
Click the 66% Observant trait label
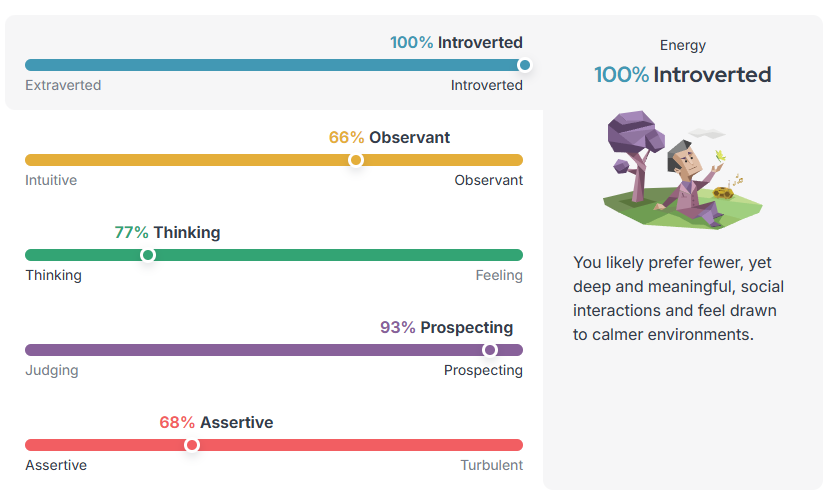(389, 137)
